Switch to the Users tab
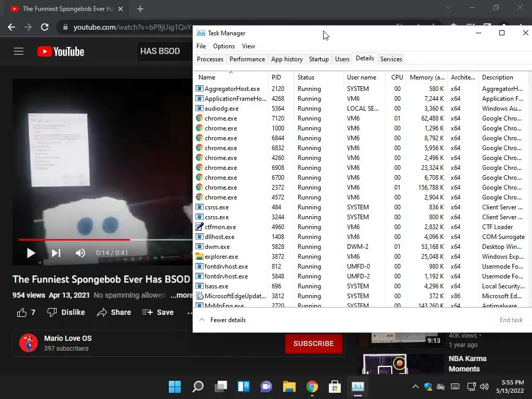532x399 pixels. coord(342,59)
